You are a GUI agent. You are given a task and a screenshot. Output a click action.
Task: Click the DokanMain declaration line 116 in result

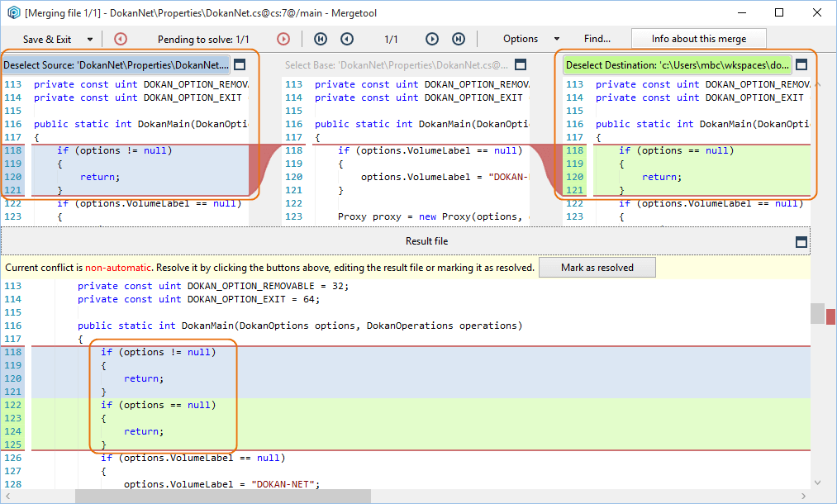[x=299, y=326]
